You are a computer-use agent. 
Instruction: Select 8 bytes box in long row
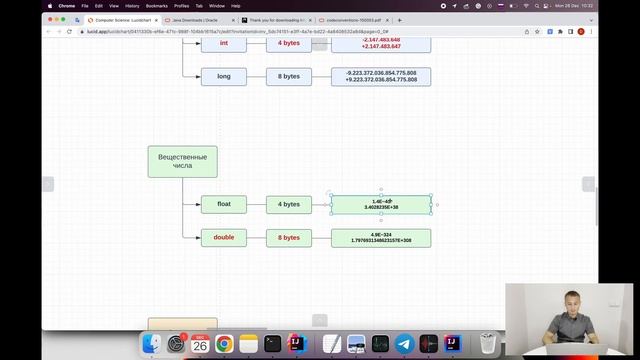(289, 77)
